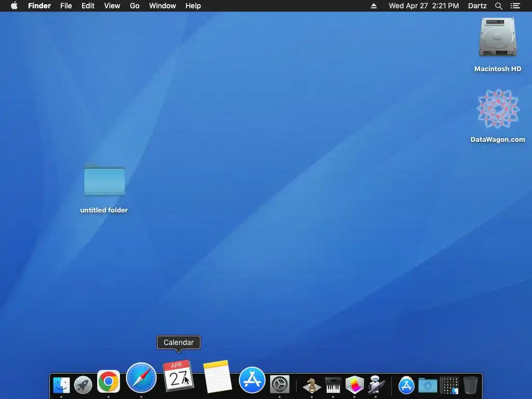Open Finder from the Dock
The height and width of the screenshot is (399, 532).
pyautogui.click(x=61, y=385)
